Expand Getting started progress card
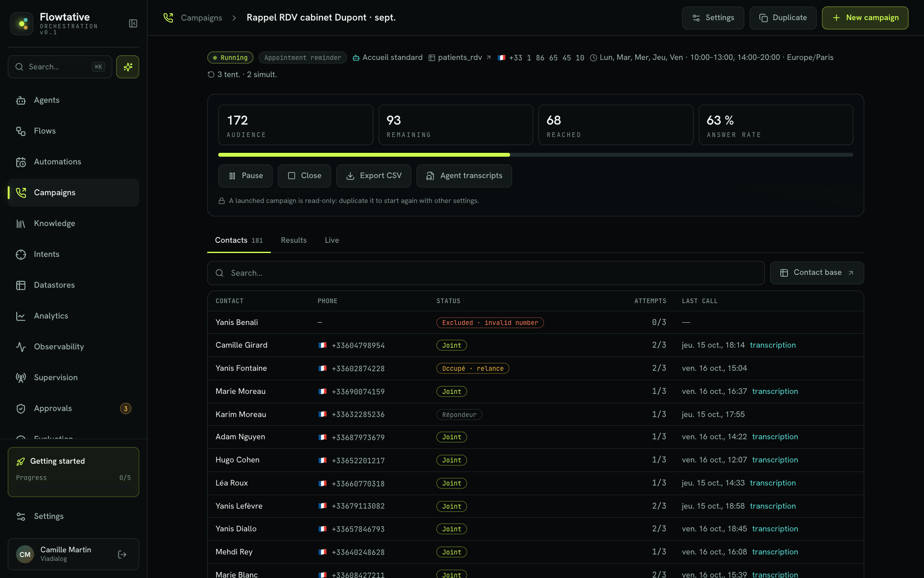This screenshot has width=924, height=578. pos(73,472)
